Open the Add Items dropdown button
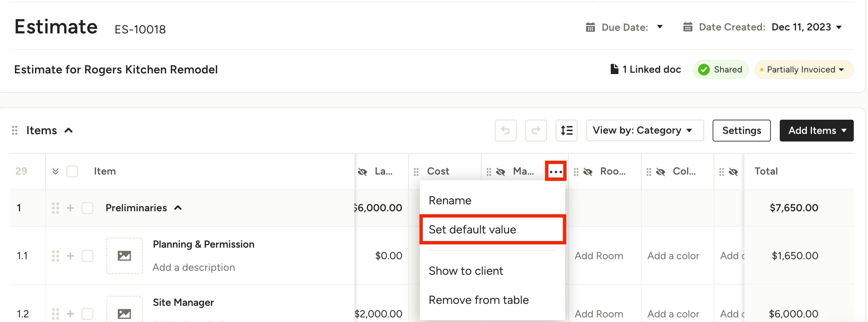The width and height of the screenshot is (868, 322). point(816,131)
